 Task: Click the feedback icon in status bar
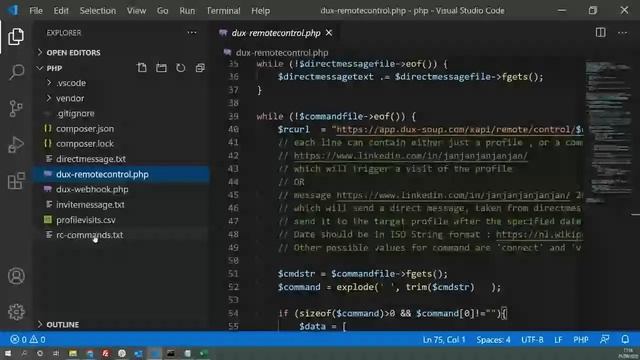coord(604,340)
